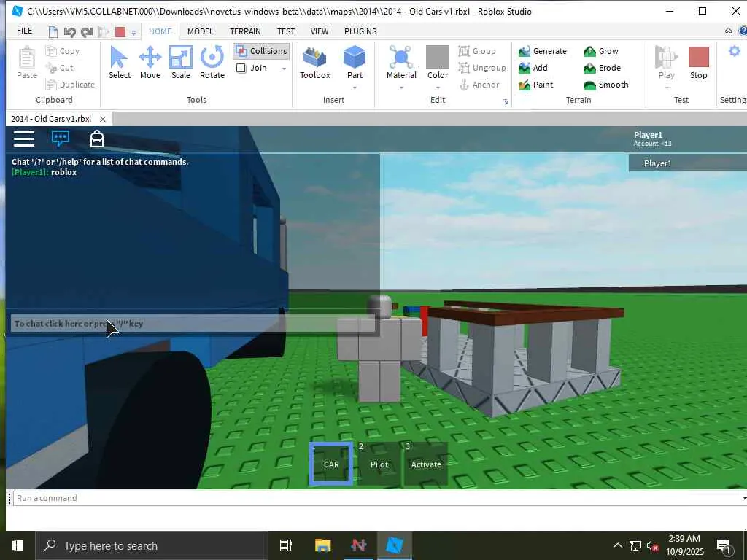The image size is (747, 560).
Task: Generate terrain with the Generate tool
Action: coord(543,51)
